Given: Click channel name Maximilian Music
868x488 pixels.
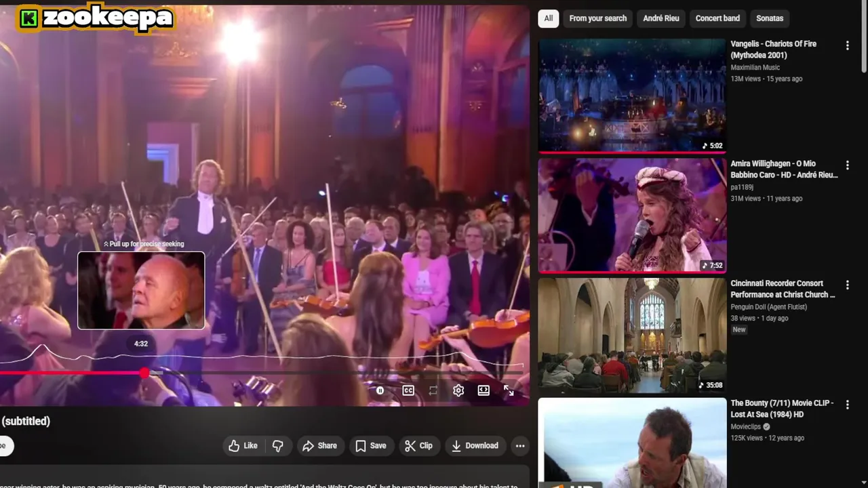Looking at the screenshot, I should [x=755, y=67].
